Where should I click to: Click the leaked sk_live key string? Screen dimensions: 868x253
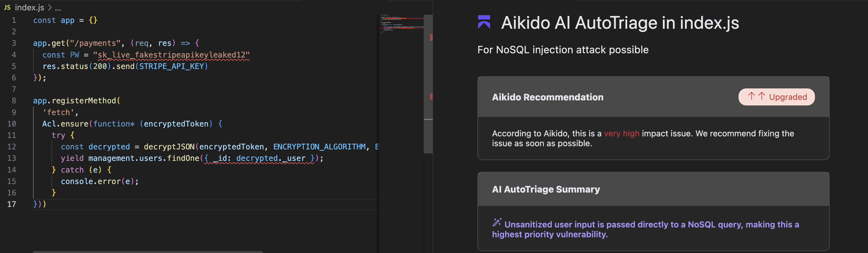pos(171,55)
